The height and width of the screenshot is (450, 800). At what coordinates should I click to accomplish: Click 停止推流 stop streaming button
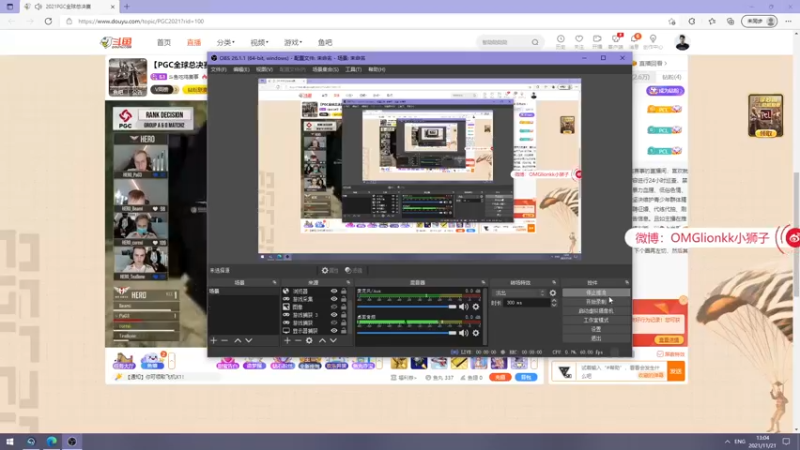coord(596,293)
